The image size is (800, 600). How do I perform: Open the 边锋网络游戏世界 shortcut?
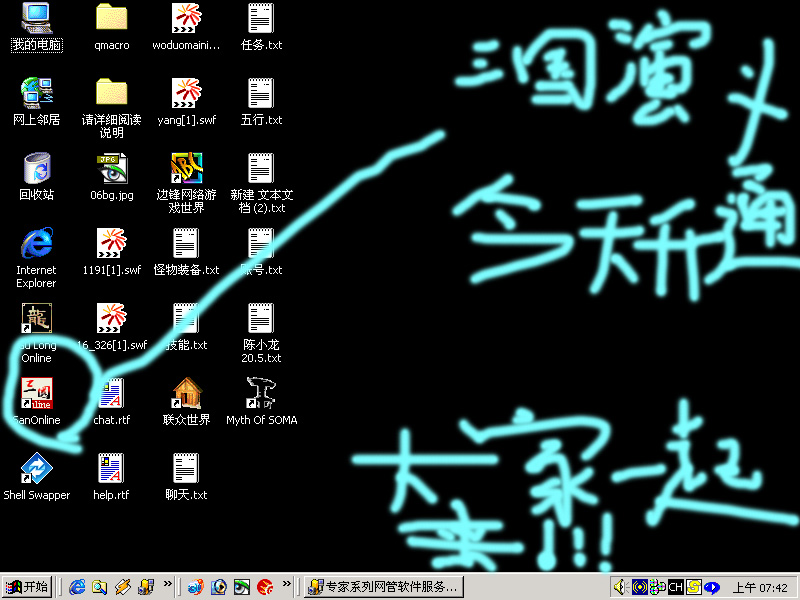[x=187, y=169]
